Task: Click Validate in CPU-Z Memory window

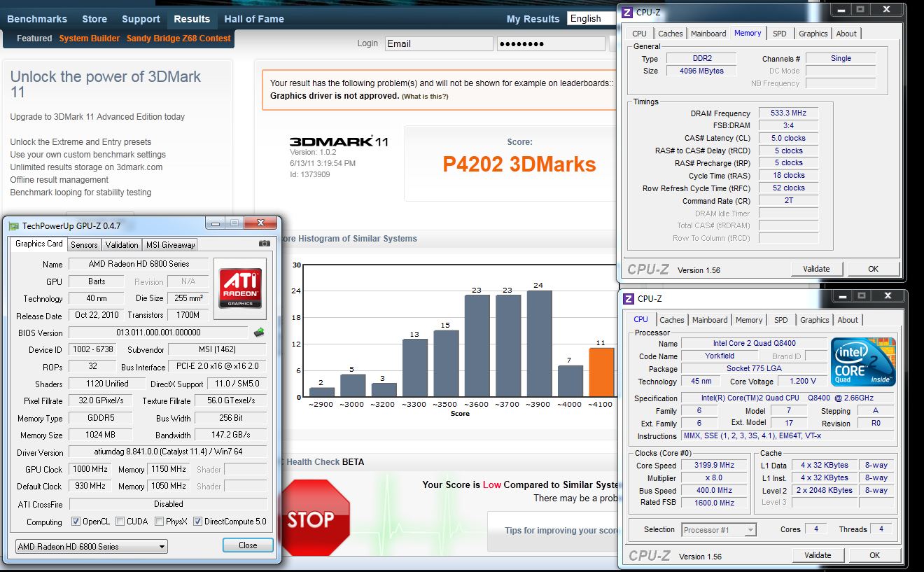Action: (x=816, y=269)
